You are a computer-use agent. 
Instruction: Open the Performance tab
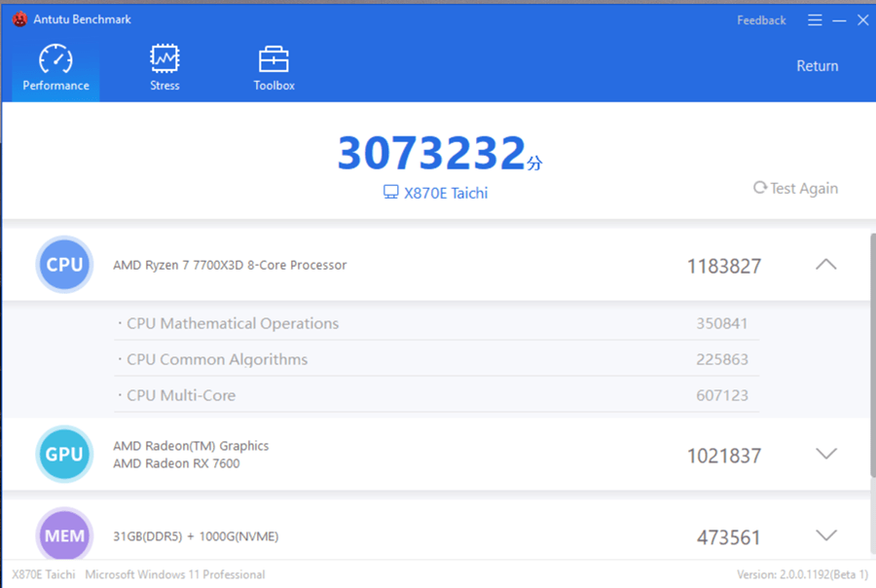[55, 68]
